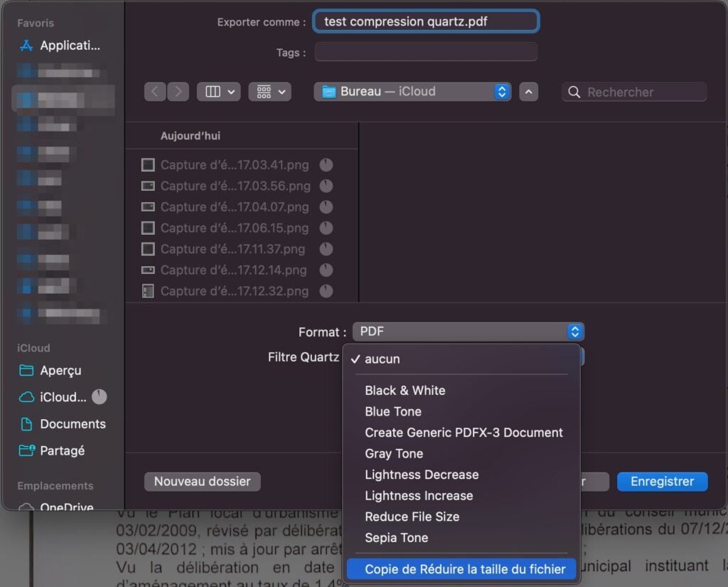Open Documents in the sidebar
This screenshot has width=728, height=587.
[63, 424]
